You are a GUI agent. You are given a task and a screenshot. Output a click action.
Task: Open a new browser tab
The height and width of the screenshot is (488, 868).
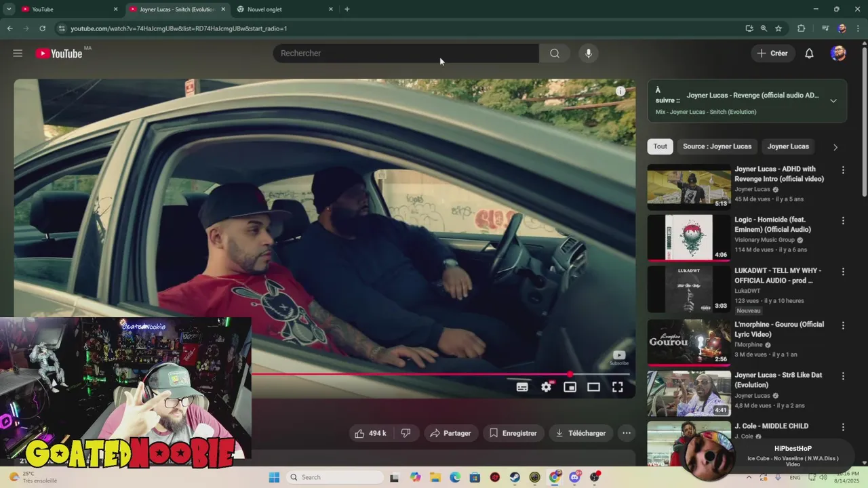click(347, 9)
